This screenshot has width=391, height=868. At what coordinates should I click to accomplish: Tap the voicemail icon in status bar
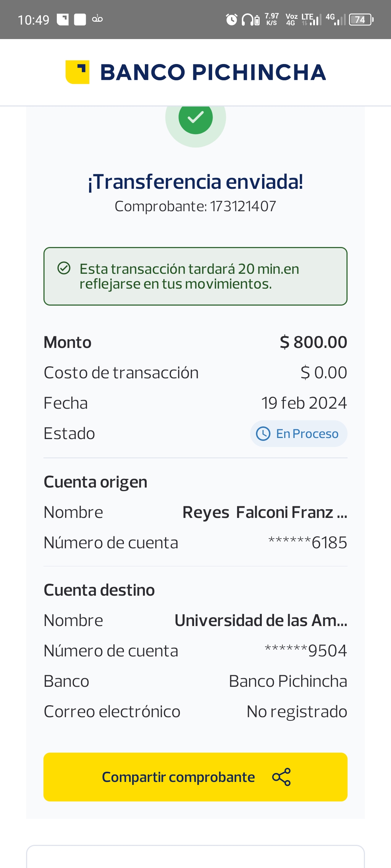[97, 19]
